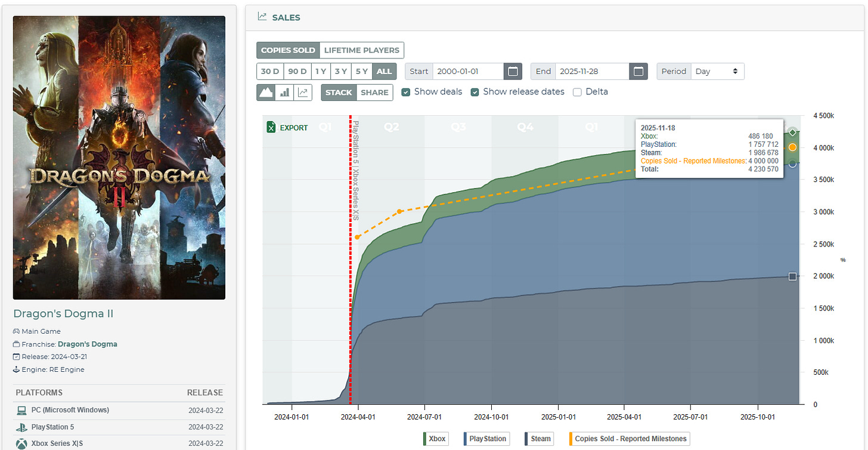Click the Total 4 230 570 tooltip value
The height and width of the screenshot is (450, 868).
[763, 169]
